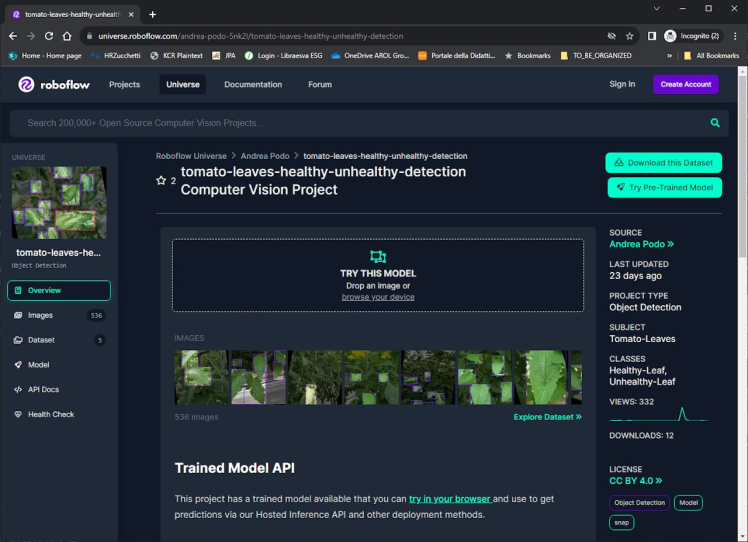Click the browser side panel icon
Screen dimensions: 748x542
click(652, 36)
